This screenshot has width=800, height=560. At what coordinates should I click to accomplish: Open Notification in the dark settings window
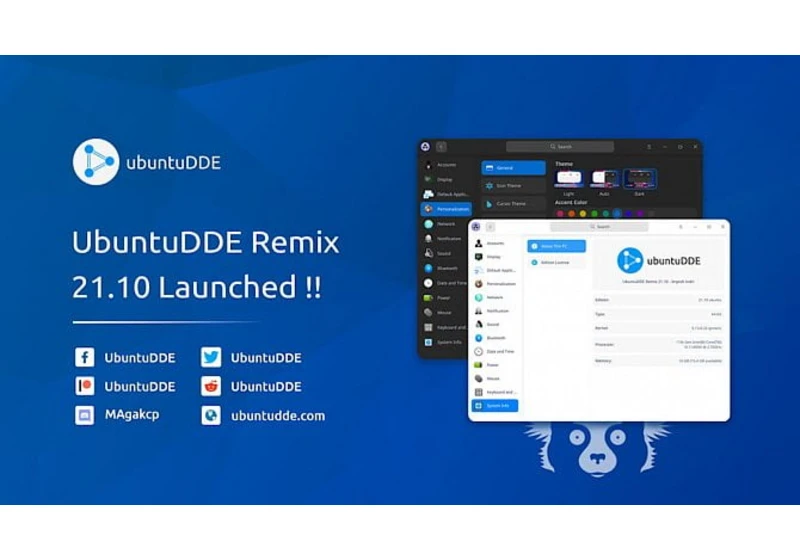445,239
